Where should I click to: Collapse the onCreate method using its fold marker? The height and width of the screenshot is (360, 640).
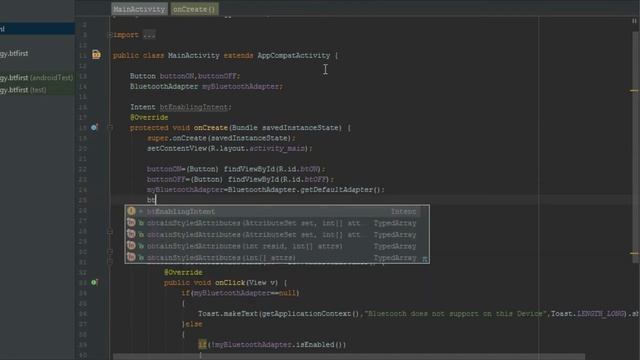click(x=110, y=127)
